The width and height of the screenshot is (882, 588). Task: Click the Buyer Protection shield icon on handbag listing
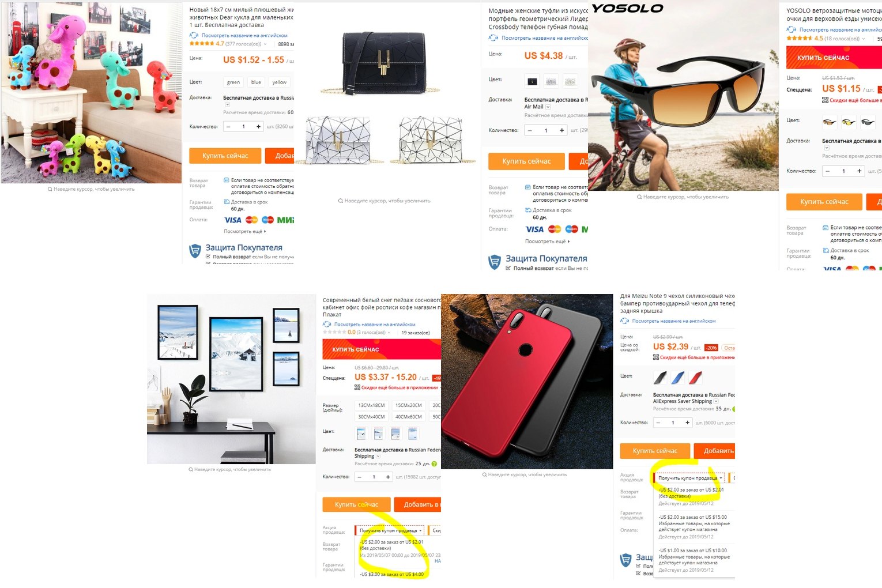tap(495, 262)
